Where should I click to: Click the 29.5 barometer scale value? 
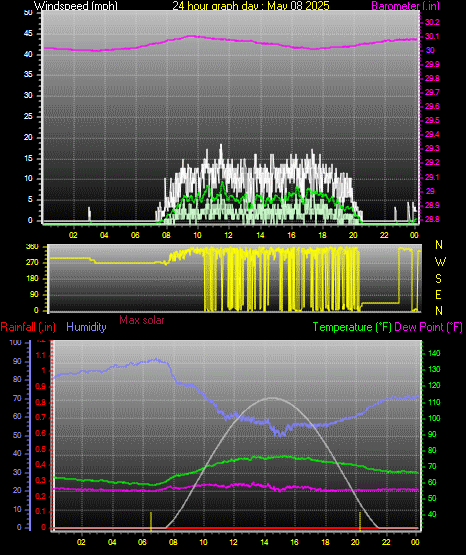432,120
